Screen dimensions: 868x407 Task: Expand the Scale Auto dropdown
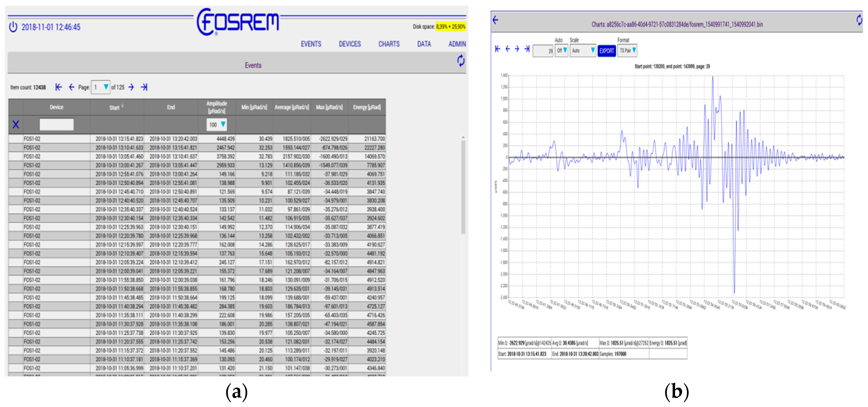click(583, 50)
